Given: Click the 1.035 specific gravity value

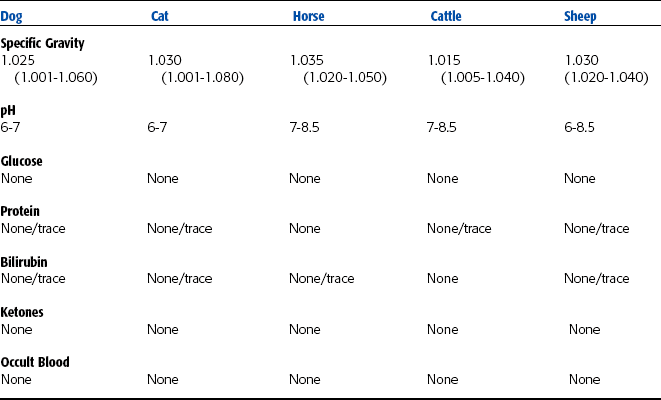Looking at the screenshot, I should pos(306,60).
